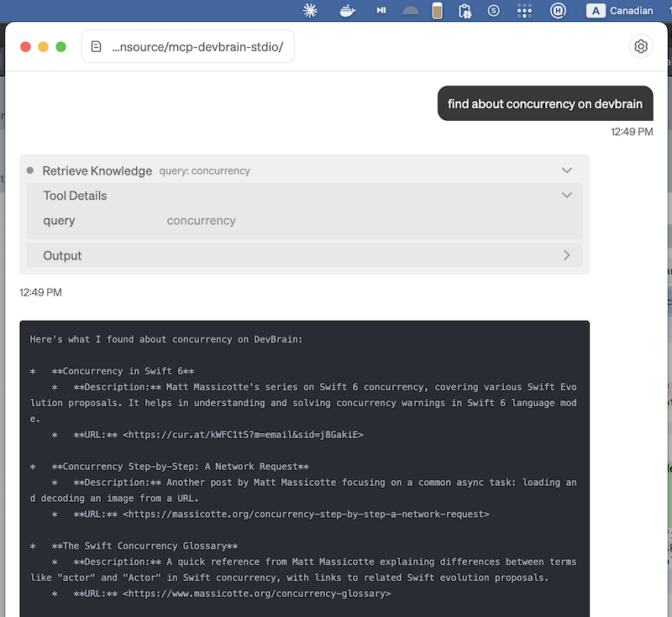Click the document icon in path box
Screen dimensions: 672x617
97,46
